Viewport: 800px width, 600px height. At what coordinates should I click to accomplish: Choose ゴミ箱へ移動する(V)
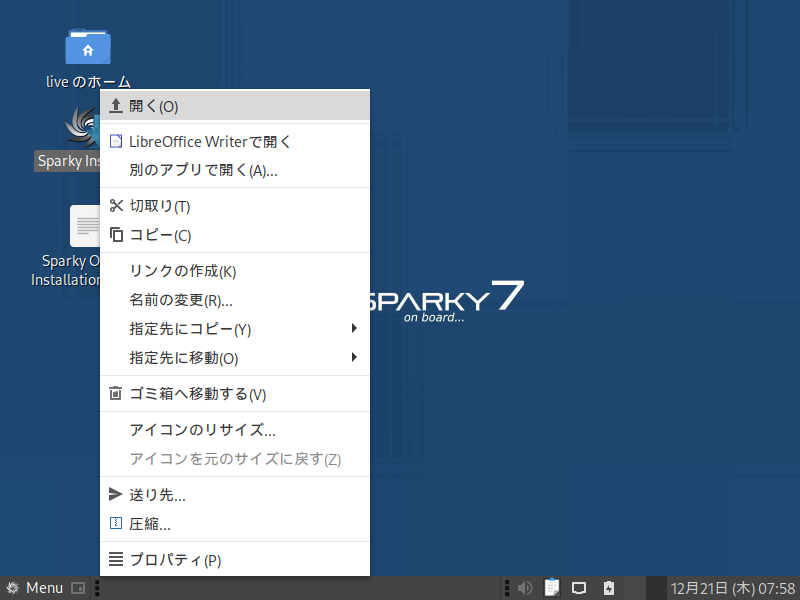coord(235,393)
